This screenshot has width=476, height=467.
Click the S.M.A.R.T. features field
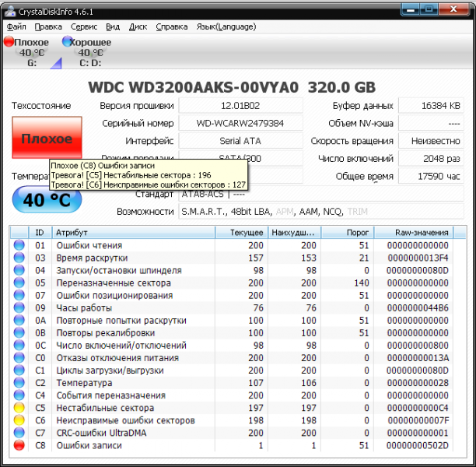pos(321,212)
